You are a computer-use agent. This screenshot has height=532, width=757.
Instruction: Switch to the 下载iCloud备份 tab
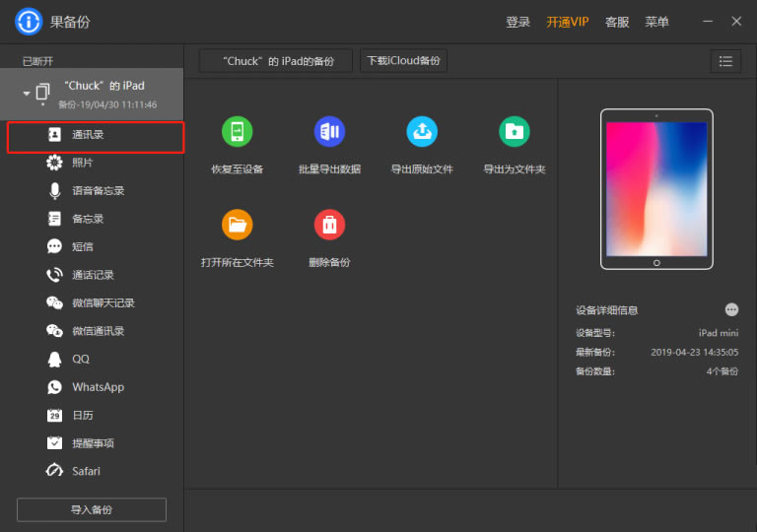pyautogui.click(x=403, y=61)
